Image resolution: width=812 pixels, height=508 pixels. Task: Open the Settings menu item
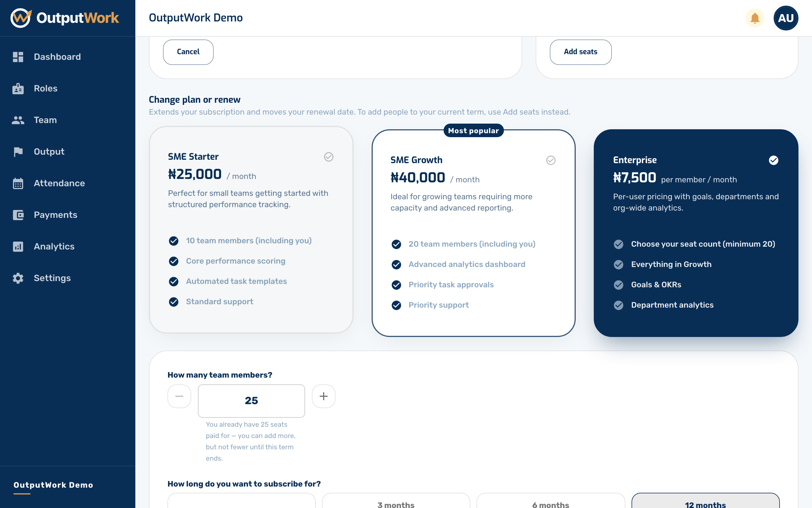67,278
